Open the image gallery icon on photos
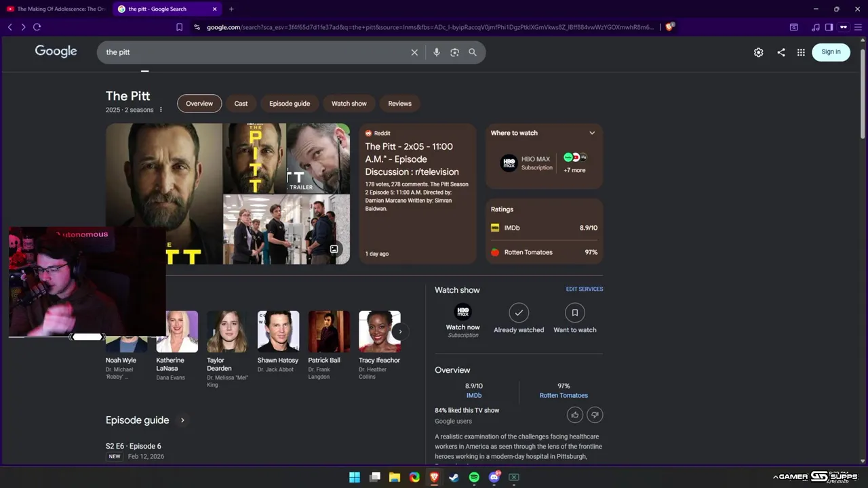 pos(334,249)
